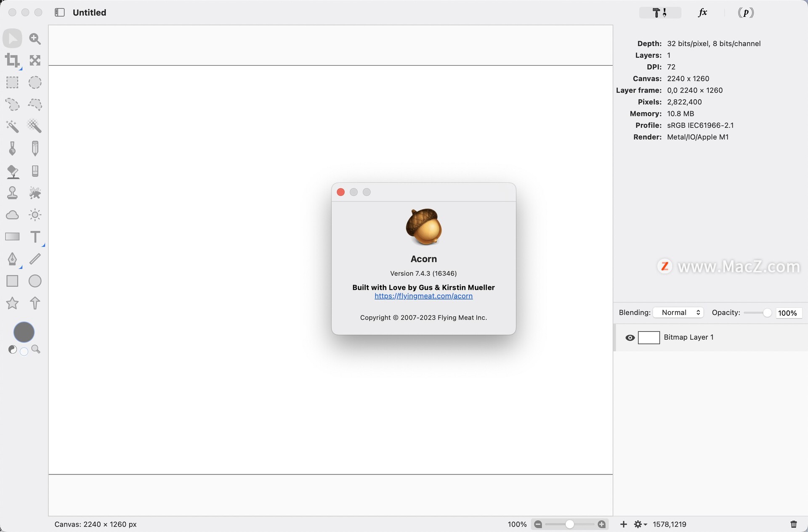
Task: Click the Render Metal/IO/Apple M1 value
Action: click(698, 137)
